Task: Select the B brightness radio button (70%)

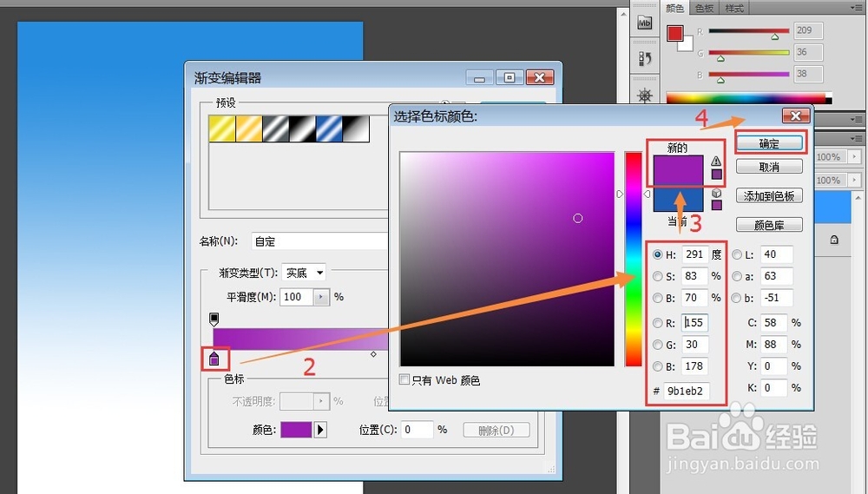Action: click(658, 298)
